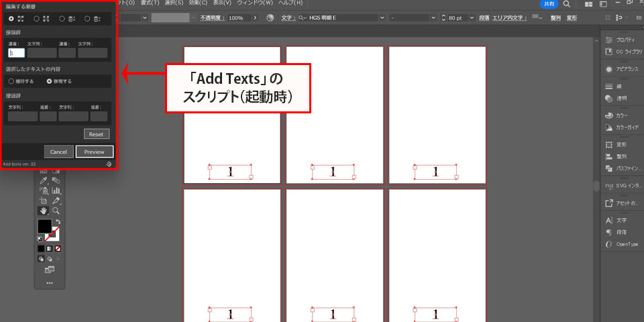Click the Reset button in script dialog

[97, 134]
